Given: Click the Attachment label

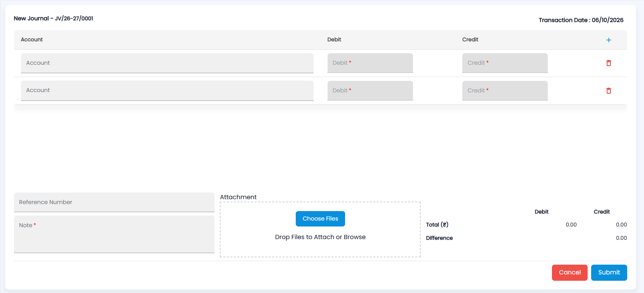Looking at the screenshot, I should tap(238, 197).
